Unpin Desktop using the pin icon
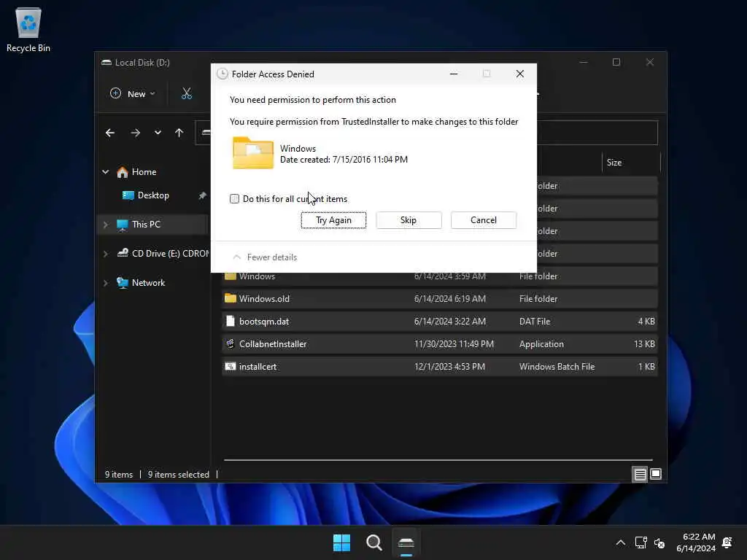The height and width of the screenshot is (560, 747). (203, 195)
